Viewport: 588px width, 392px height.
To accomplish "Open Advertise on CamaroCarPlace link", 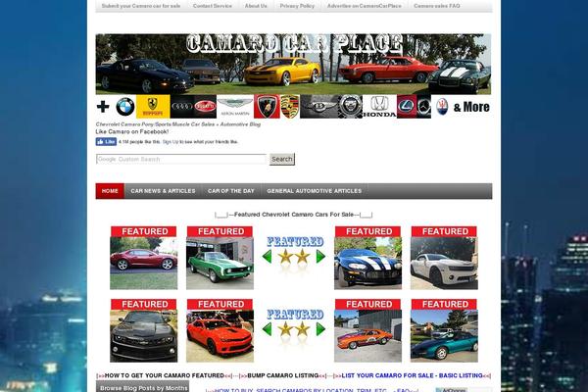I will (365, 6).
